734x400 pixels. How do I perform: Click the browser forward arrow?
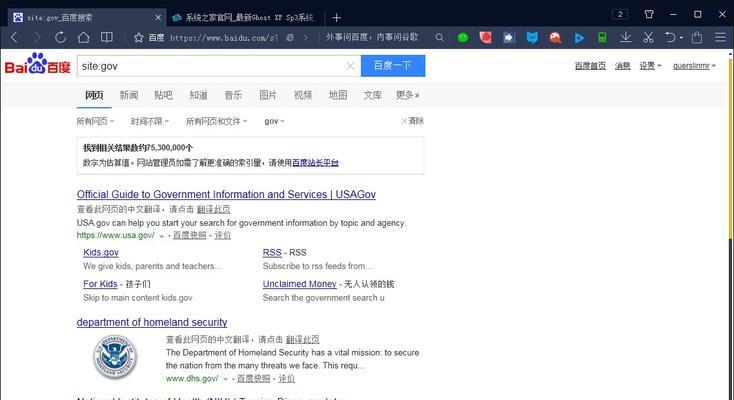pyautogui.click(x=37, y=37)
